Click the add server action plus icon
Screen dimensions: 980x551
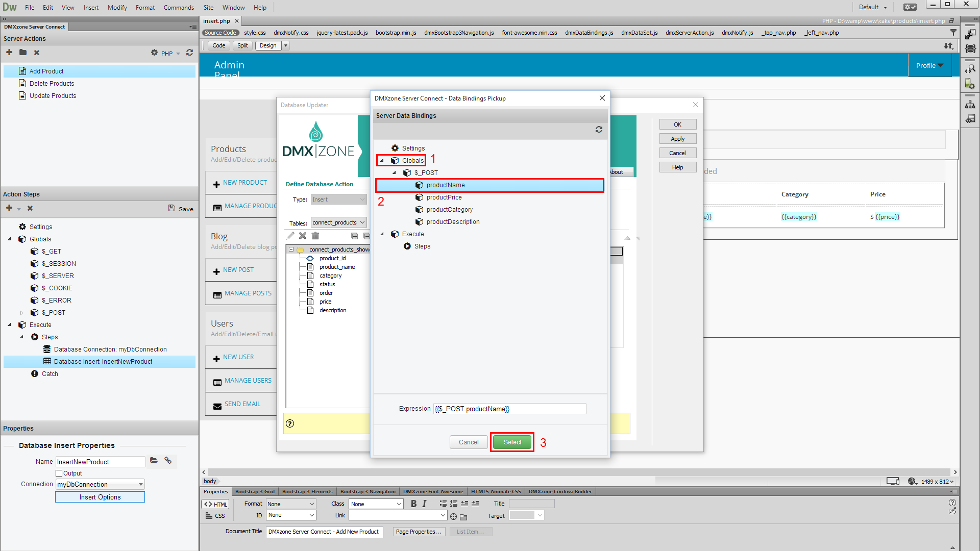[x=9, y=53]
